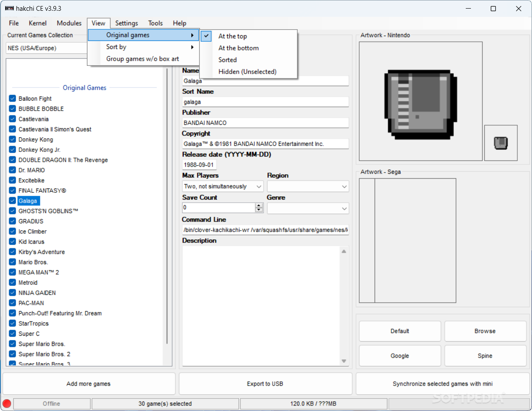
Task: Choose the Sorted option
Action: pos(249,60)
